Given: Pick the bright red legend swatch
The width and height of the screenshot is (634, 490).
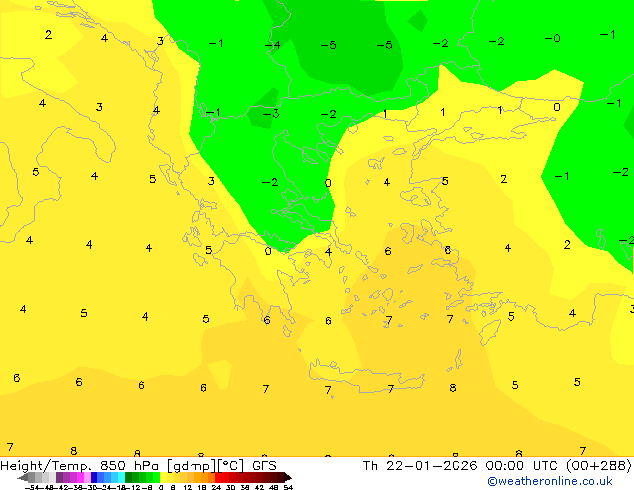Looking at the screenshot, I should point(218,477).
